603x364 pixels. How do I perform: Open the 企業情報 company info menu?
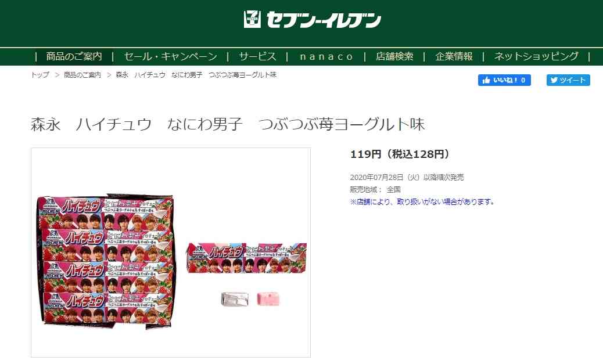click(x=454, y=56)
